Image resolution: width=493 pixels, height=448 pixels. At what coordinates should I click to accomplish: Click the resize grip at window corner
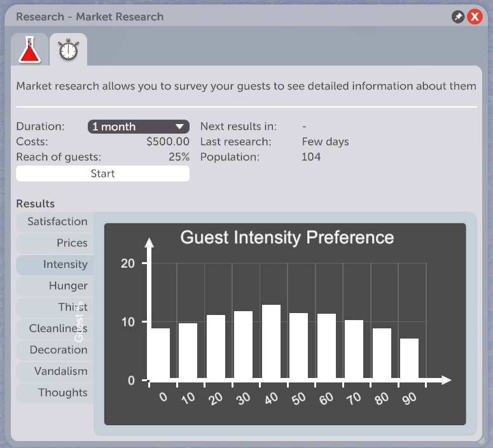(x=482, y=440)
